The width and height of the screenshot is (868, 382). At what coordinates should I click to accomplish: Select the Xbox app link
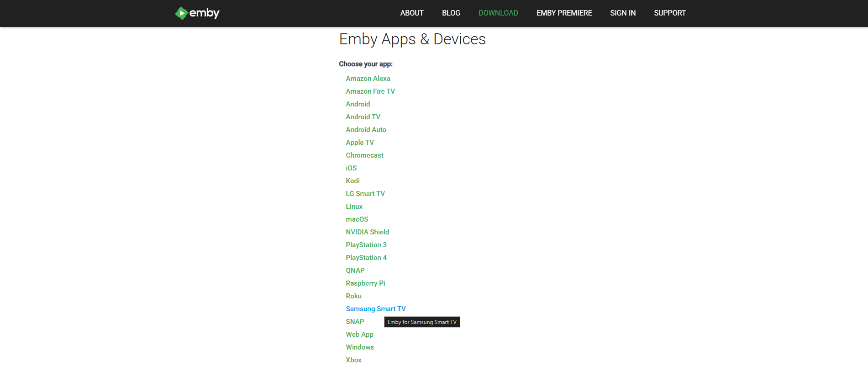click(x=354, y=360)
